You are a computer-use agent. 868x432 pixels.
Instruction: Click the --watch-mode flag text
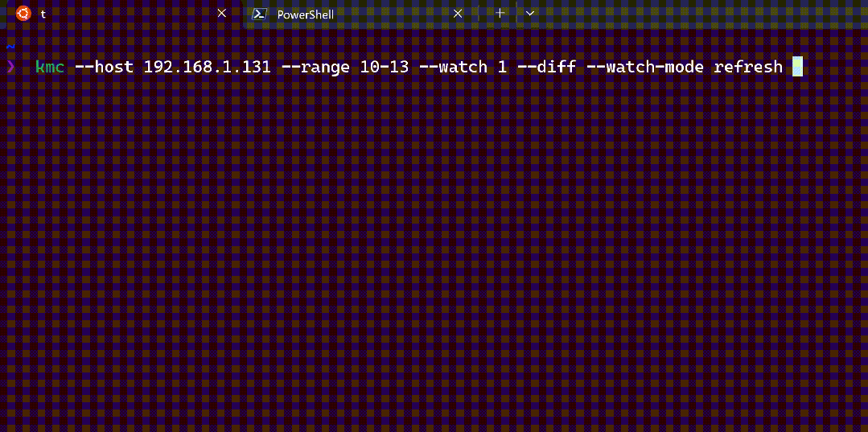[x=647, y=67]
